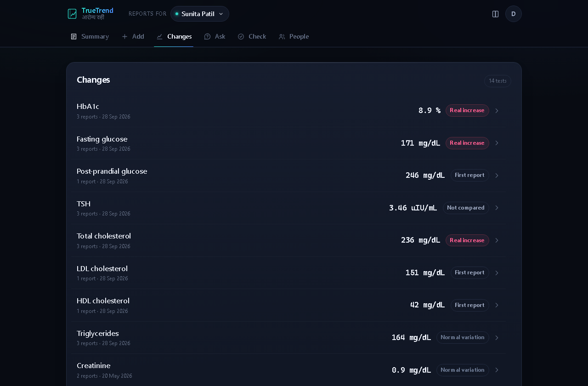588x386 pixels.
Task: Open the Post-prandial glucose test name
Action: tap(112, 171)
